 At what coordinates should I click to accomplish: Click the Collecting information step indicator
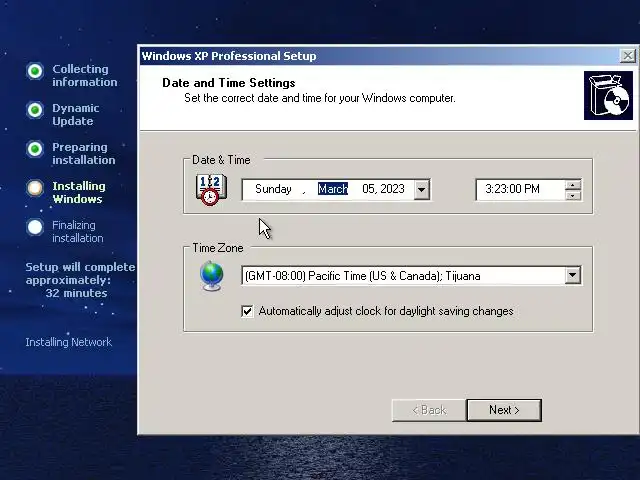35,71
